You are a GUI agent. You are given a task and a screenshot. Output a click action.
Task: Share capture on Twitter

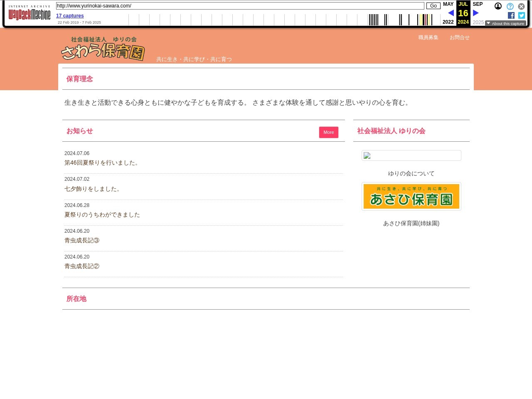point(522,15)
